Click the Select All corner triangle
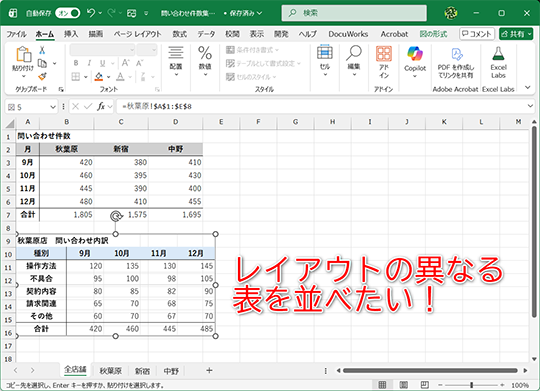The width and height of the screenshot is (540, 391). tap(10, 123)
